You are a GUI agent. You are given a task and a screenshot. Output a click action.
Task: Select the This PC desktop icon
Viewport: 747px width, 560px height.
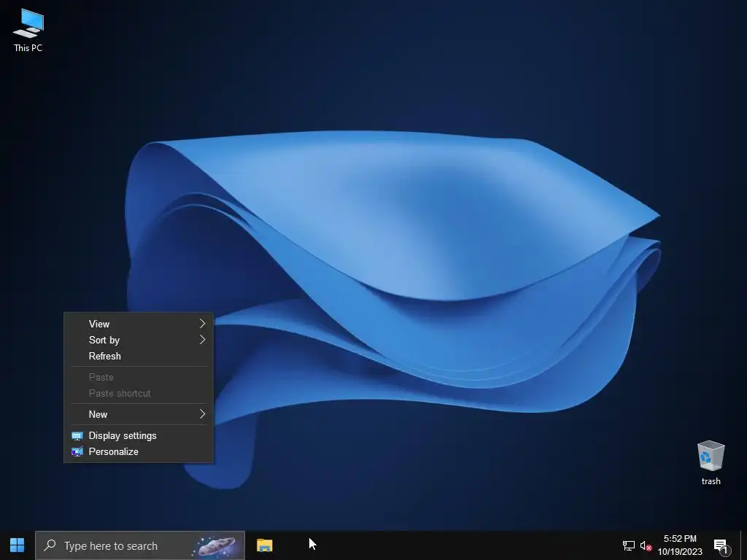pyautogui.click(x=28, y=29)
